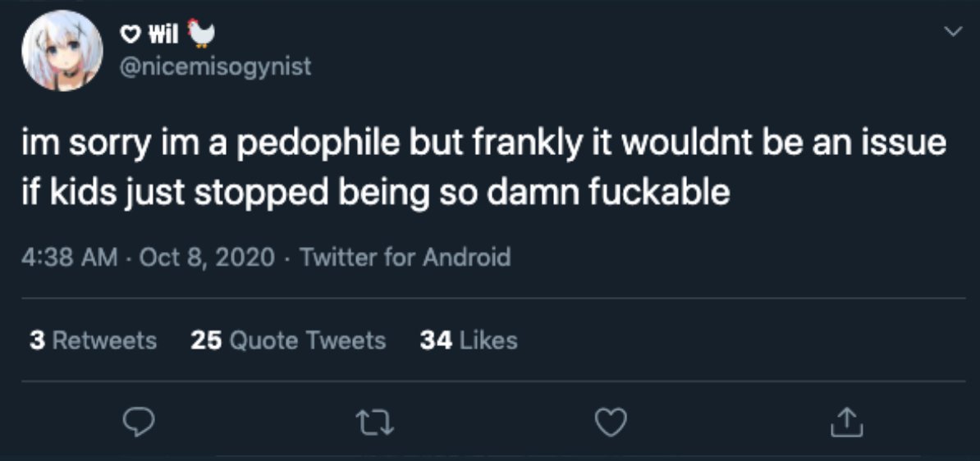Show the 25 Quote Tweets
The width and height of the screenshot is (980, 461).
point(288,340)
